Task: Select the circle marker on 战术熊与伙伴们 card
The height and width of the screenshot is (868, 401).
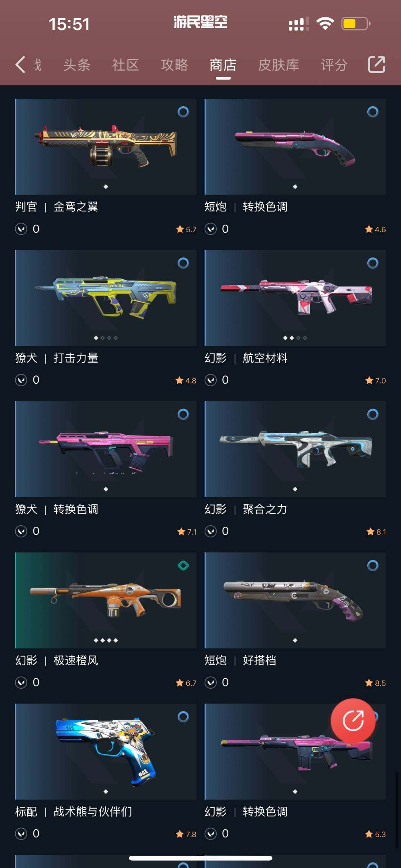Action: (183, 716)
